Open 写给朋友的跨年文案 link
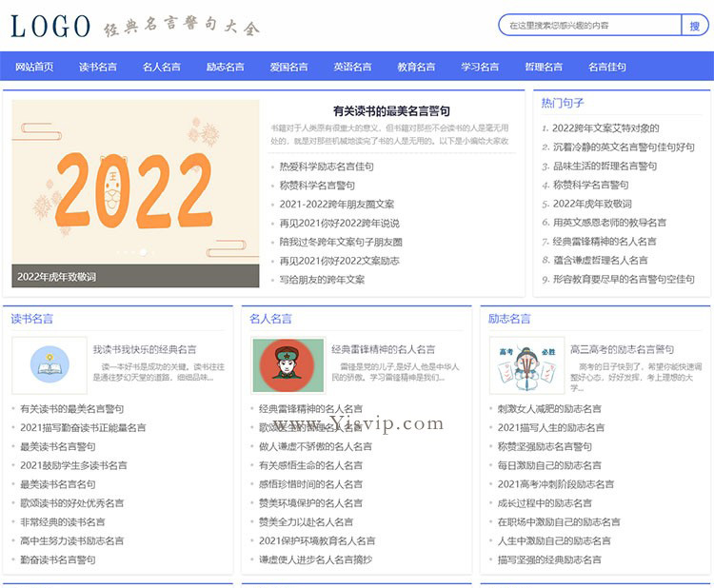 coord(322,280)
